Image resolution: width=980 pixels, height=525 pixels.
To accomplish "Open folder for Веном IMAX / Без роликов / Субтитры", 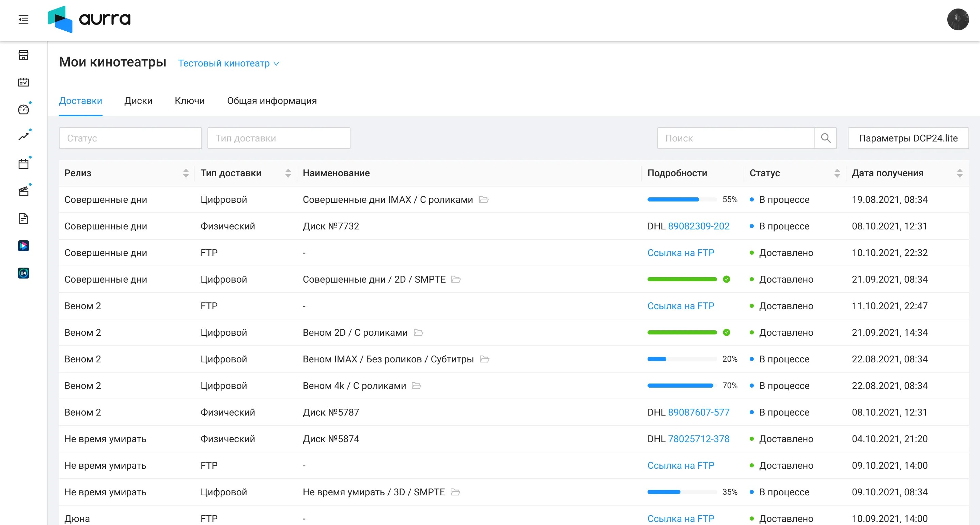I will pyautogui.click(x=485, y=359).
